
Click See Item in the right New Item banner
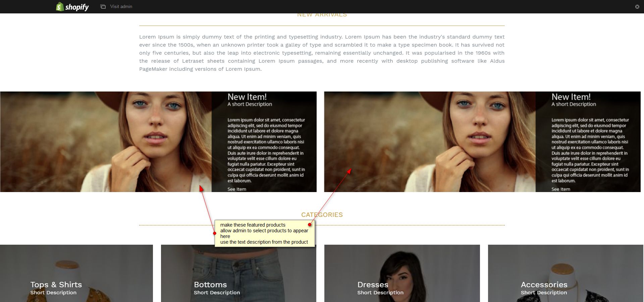point(561,189)
